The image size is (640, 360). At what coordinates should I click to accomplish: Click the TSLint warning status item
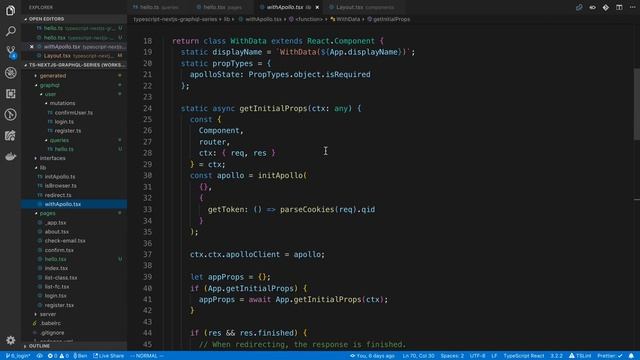tap(580, 356)
